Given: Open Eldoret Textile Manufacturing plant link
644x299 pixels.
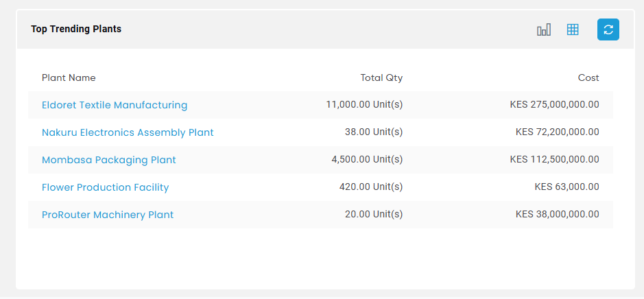Looking at the screenshot, I should pos(115,105).
